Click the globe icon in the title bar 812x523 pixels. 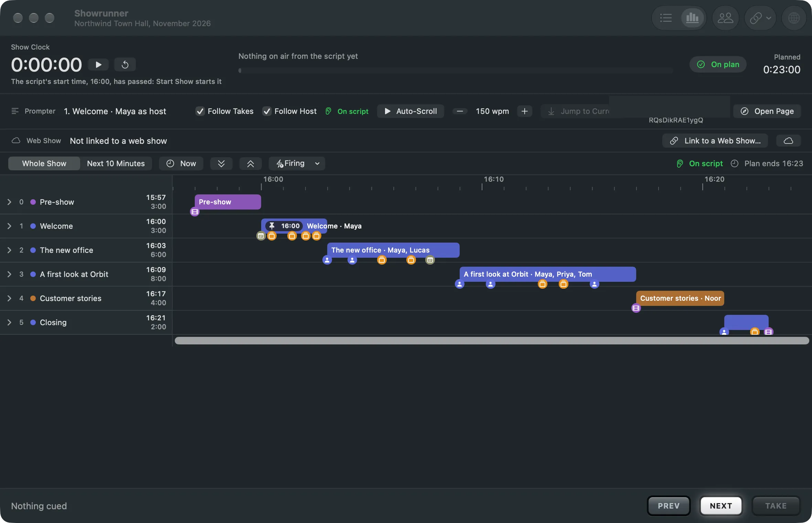pos(794,18)
